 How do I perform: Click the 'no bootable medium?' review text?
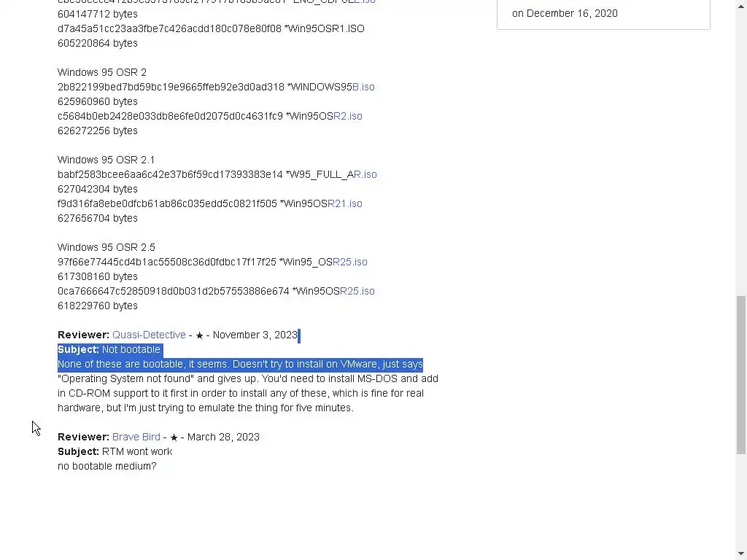point(107,466)
